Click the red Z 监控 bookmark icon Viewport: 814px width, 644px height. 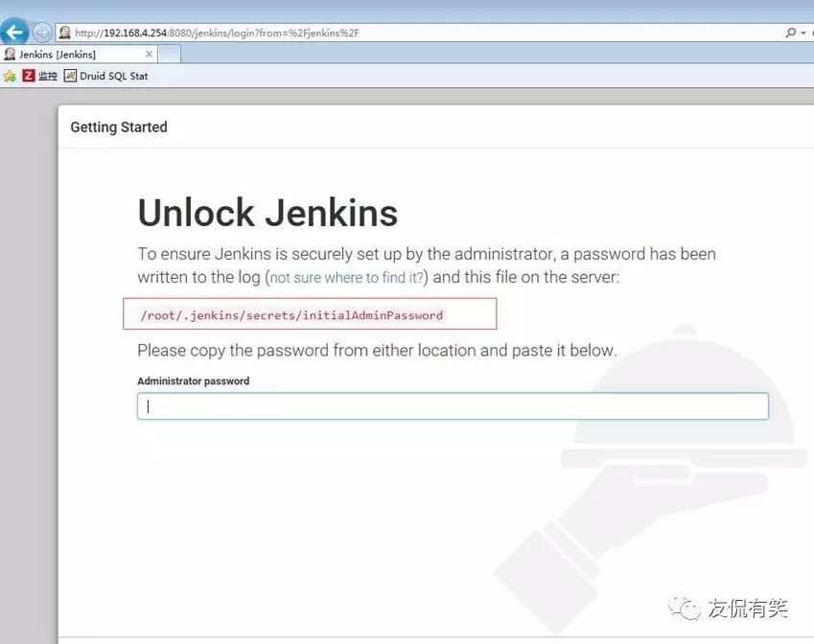click(28, 76)
